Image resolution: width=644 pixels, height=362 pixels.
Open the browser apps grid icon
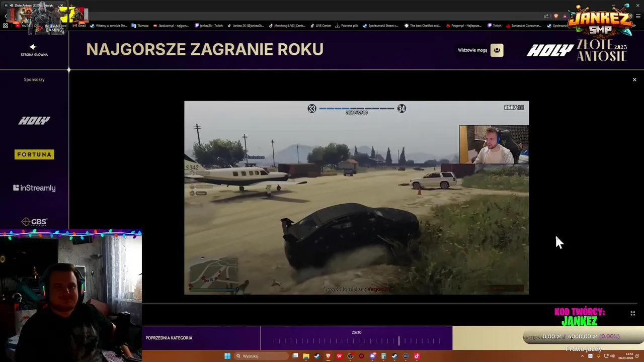click(6, 26)
